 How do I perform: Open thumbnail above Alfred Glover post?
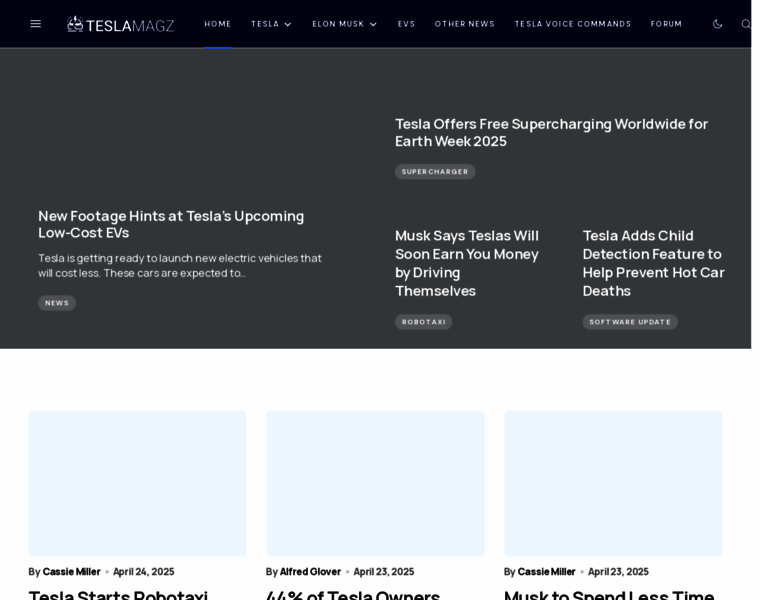tap(375, 483)
